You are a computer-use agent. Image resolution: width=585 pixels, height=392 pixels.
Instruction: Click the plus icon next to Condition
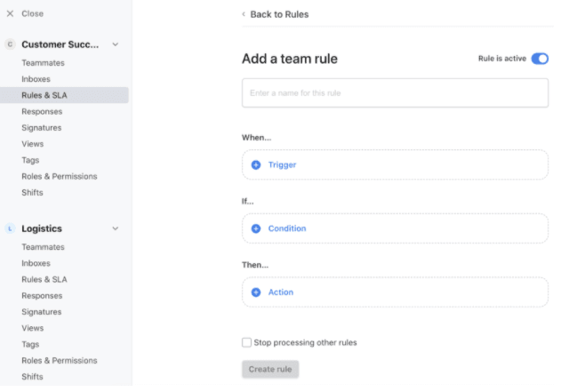tap(256, 228)
